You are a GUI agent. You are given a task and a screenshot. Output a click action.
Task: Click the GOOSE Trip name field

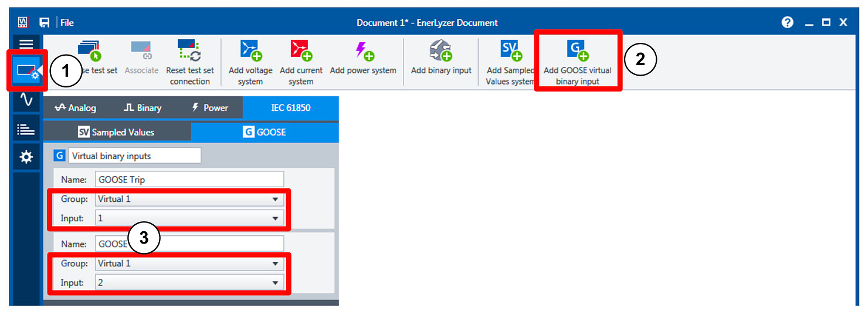189,179
